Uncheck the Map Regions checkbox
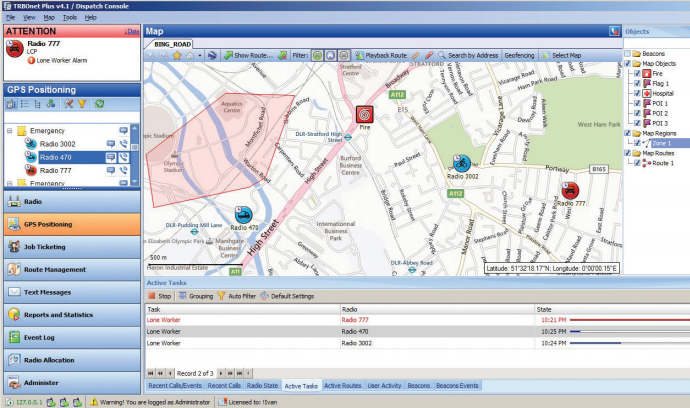Screen dimensions: 690x408 628,133
